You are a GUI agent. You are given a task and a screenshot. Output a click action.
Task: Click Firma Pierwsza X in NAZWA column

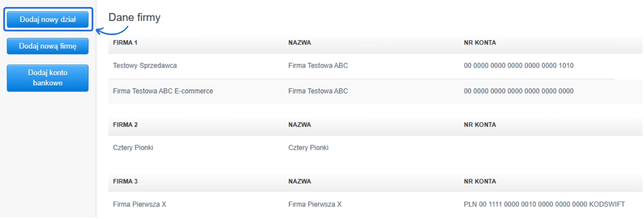click(315, 205)
